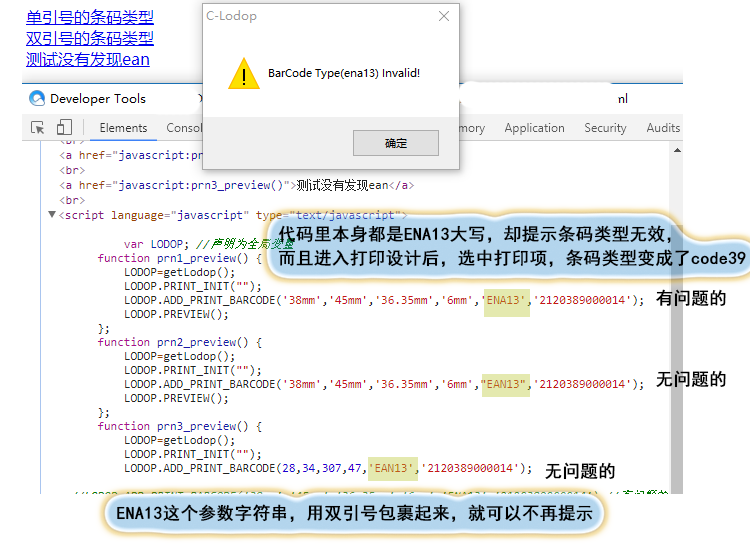Click the inspect element picker icon
750x545 pixels.
click(38, 128)
